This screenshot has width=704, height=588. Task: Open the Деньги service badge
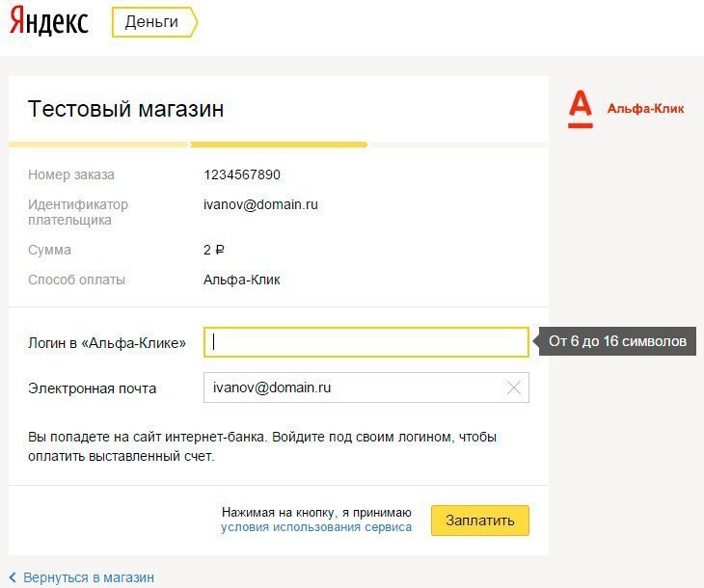(x=154, y=21)
